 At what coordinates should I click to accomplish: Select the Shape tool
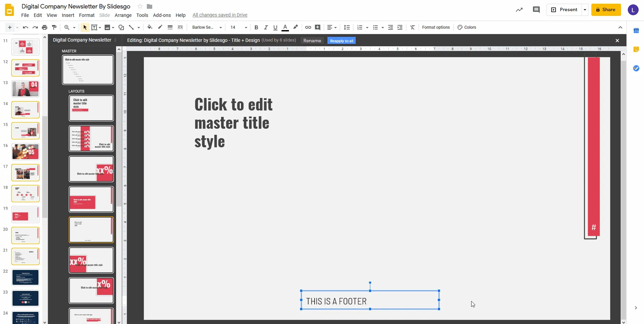tap(121, 27)
